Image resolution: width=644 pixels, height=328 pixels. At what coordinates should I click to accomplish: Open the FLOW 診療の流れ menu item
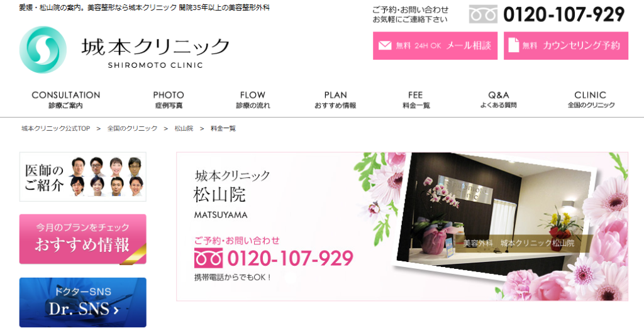(253, 100)
